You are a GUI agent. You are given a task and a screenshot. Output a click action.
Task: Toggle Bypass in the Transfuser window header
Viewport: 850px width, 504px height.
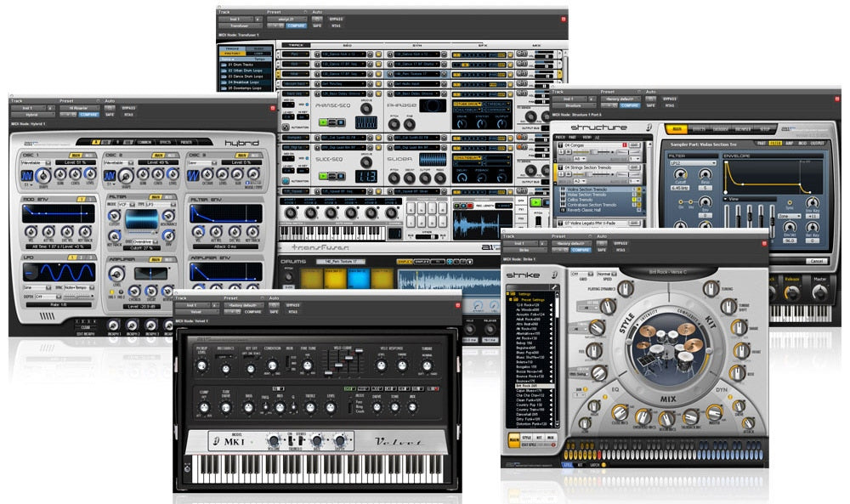coord(336,19)
